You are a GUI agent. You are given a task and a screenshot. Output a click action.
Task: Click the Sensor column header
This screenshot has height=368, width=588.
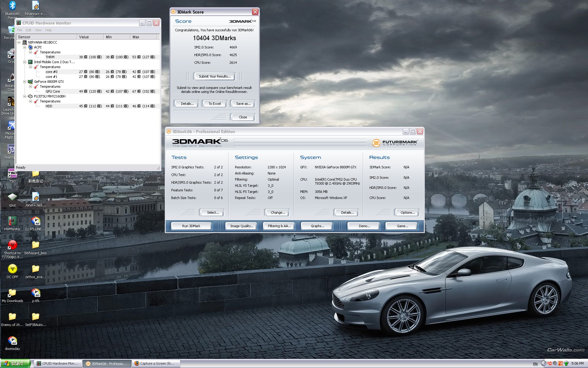[47, 37]
